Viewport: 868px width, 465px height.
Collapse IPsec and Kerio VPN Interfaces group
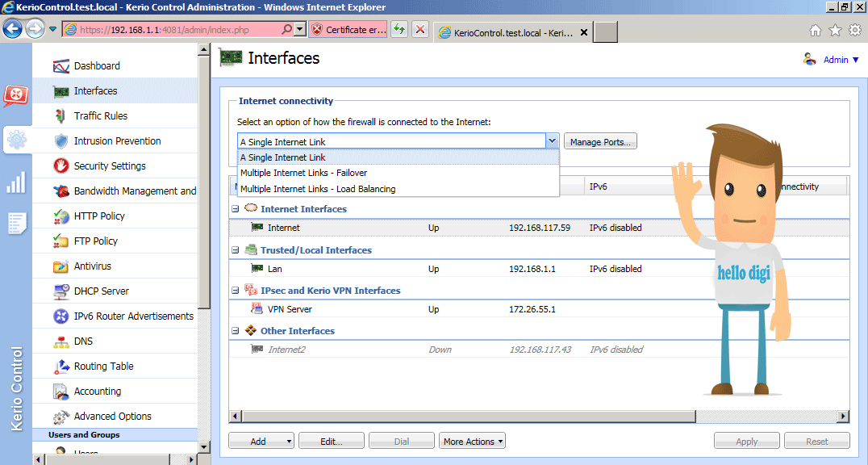pyautogui.click(x=236, y=291)
